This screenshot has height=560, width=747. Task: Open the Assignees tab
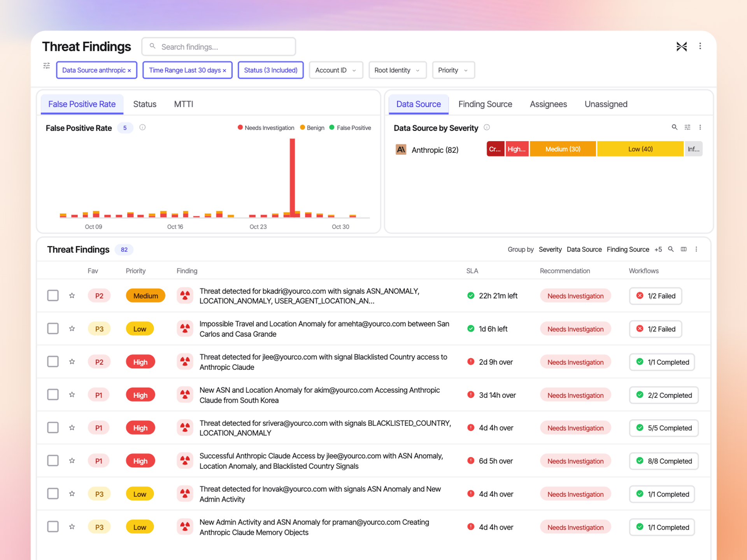pos(548,104)
